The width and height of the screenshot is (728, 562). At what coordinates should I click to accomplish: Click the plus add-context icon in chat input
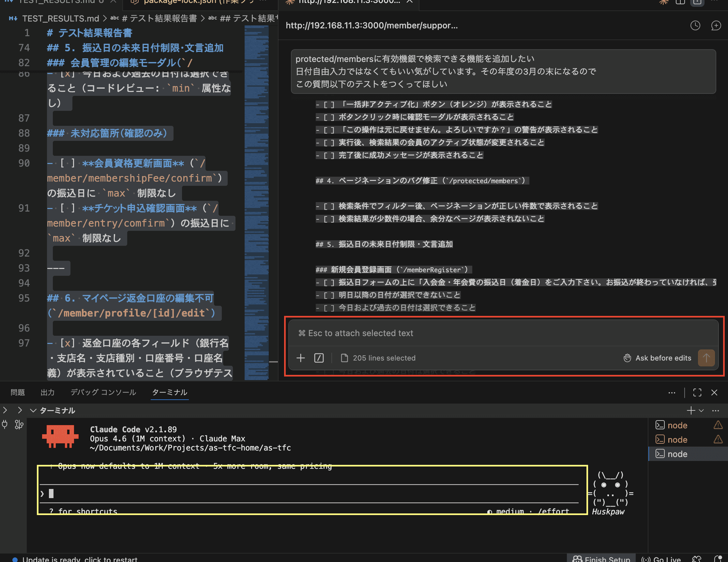click(x=300, y=358)
